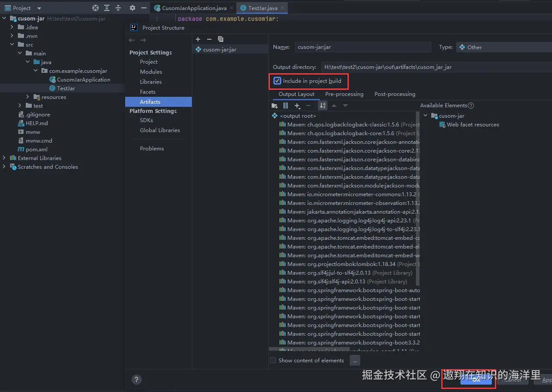Viewport: 552px width, 392px height.
Task: Switch to the Post-processing tab
Action: tap(395, 94)
